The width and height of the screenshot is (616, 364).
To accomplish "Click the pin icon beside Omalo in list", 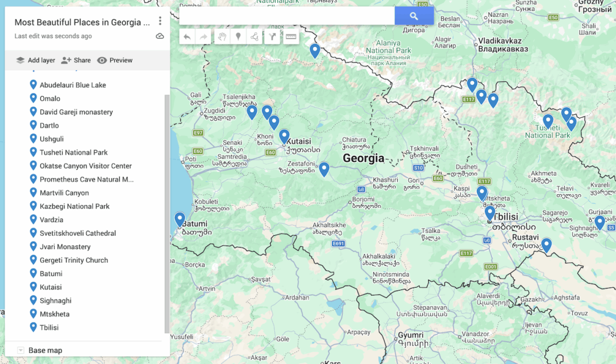I will click(x=34, y=98).
